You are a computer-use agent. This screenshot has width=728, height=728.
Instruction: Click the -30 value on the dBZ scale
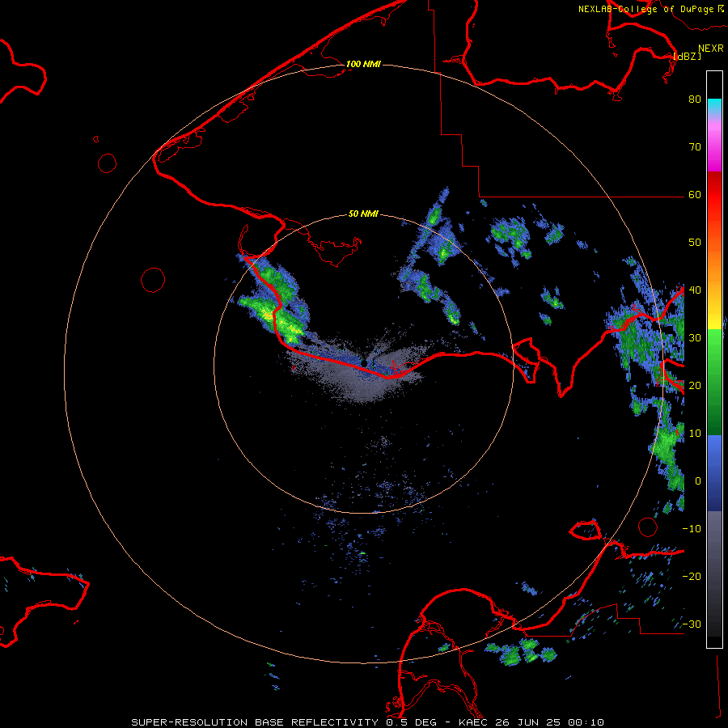(x=692, y=624)
